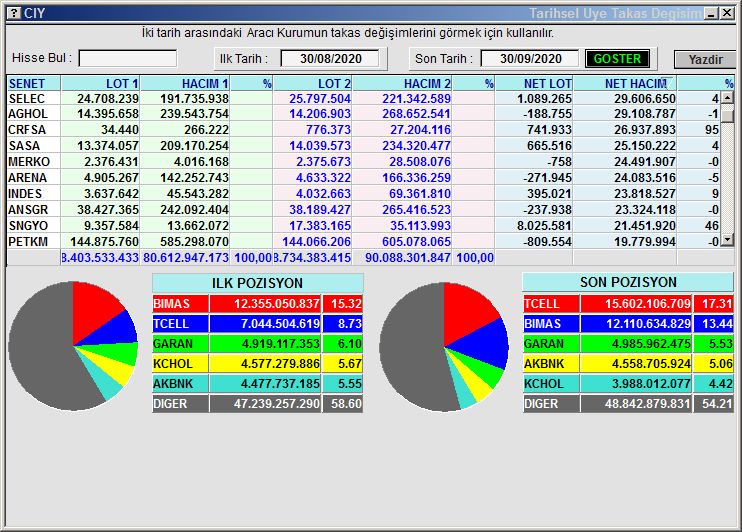This screenshot has width=742, height=532.
Task: Click the Yazdir print button
Action: [x=705, y=59]
